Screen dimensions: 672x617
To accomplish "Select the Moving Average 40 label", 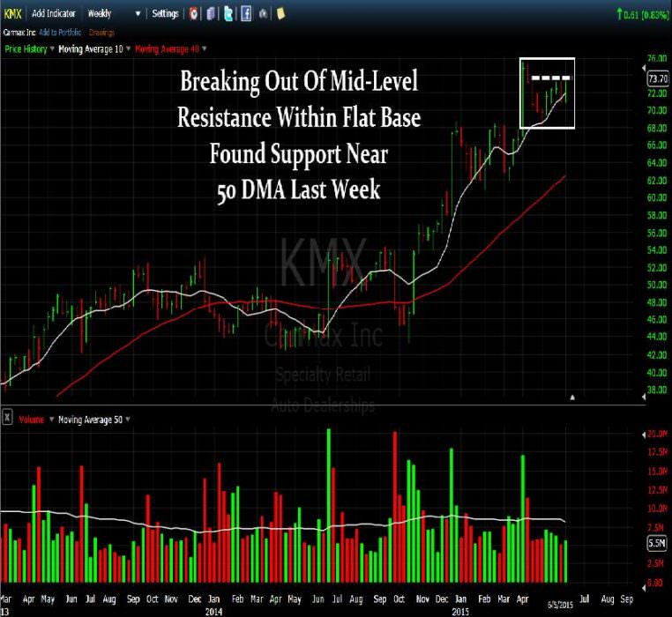I will (x=167, y=49).
